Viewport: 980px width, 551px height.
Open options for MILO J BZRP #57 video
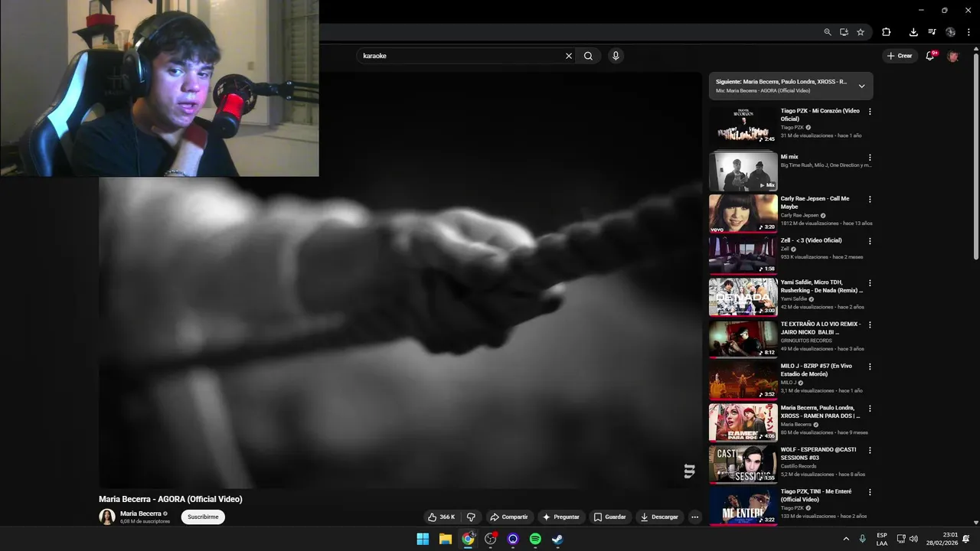[x=870, y=367]
